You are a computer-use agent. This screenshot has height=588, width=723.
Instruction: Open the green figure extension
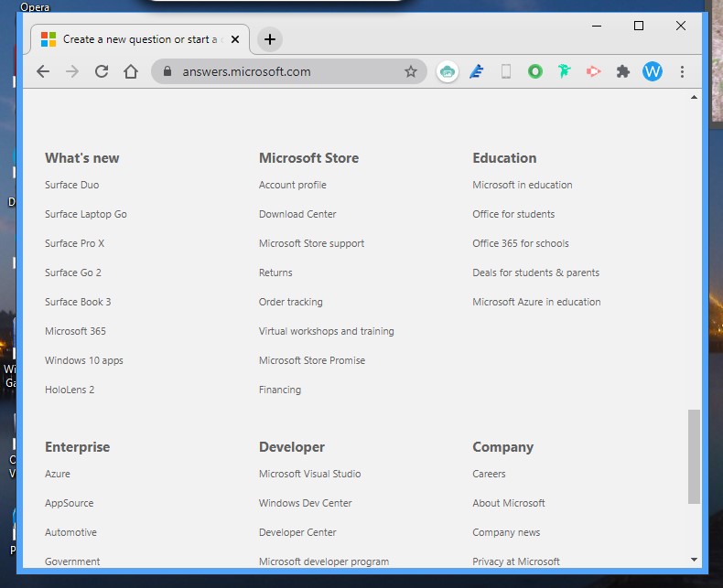(x=564, y=71)
